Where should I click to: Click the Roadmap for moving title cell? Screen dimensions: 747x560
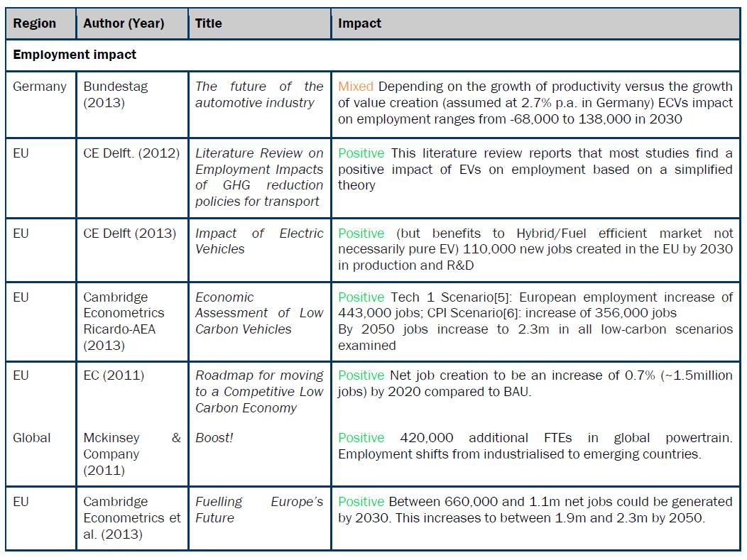point(259,391)
